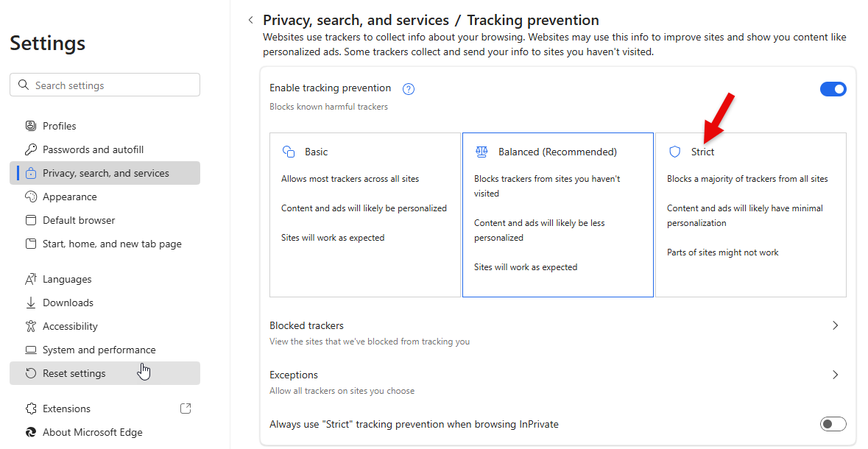Image resolution: width=868 pixels, height=449 pixels.
Task: Click 'Blocks known harmful trackers' text
Action: 329,106
